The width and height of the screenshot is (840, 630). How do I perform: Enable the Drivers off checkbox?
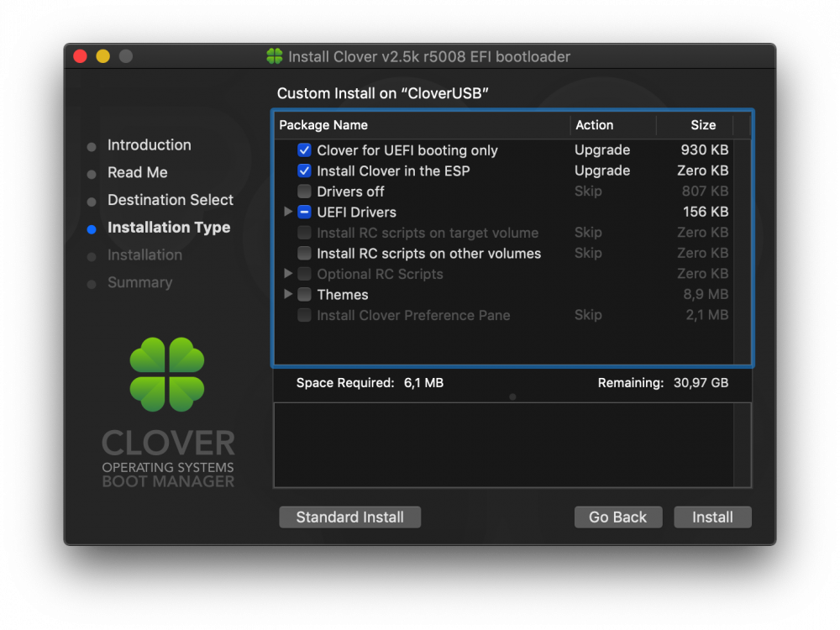(304, 192)
